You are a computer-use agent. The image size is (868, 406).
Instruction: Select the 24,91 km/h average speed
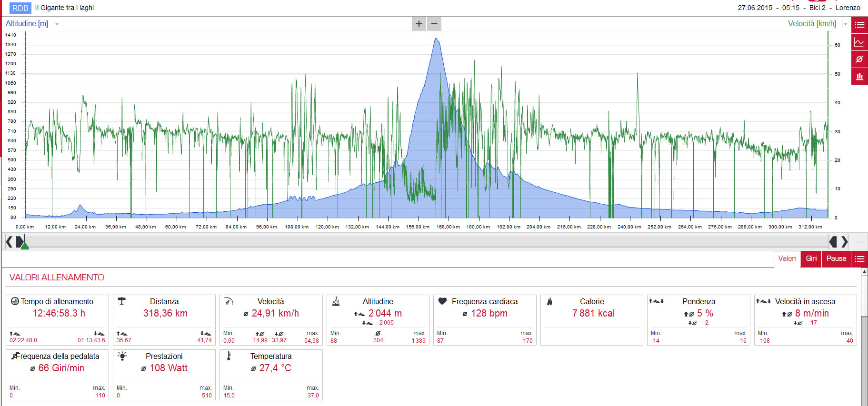coord(275,313)
